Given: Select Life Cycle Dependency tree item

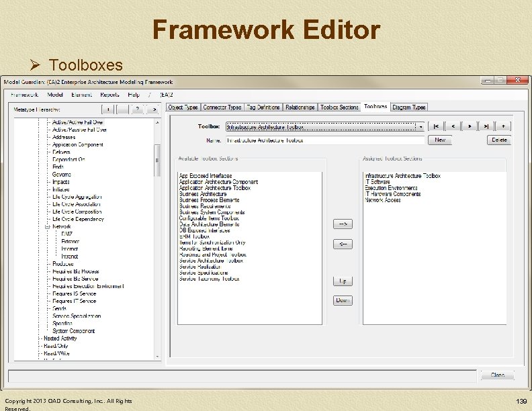Looking at the screenshot, I should (78, 219).
